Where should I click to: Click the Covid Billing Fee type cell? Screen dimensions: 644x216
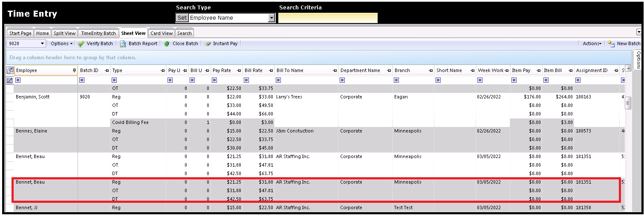tap(139, 122)
